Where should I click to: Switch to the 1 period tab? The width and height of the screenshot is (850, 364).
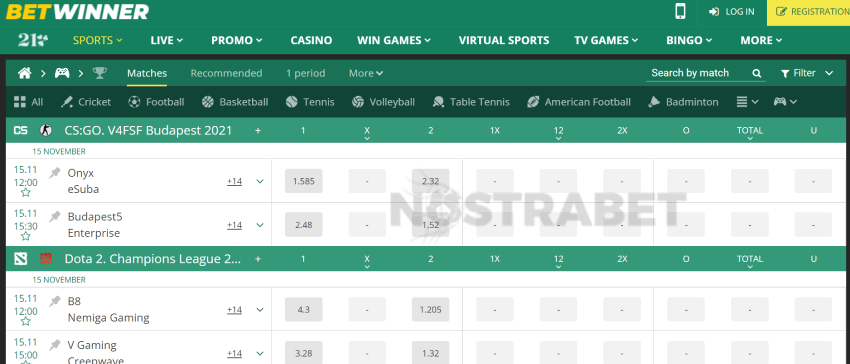point(306,73)
